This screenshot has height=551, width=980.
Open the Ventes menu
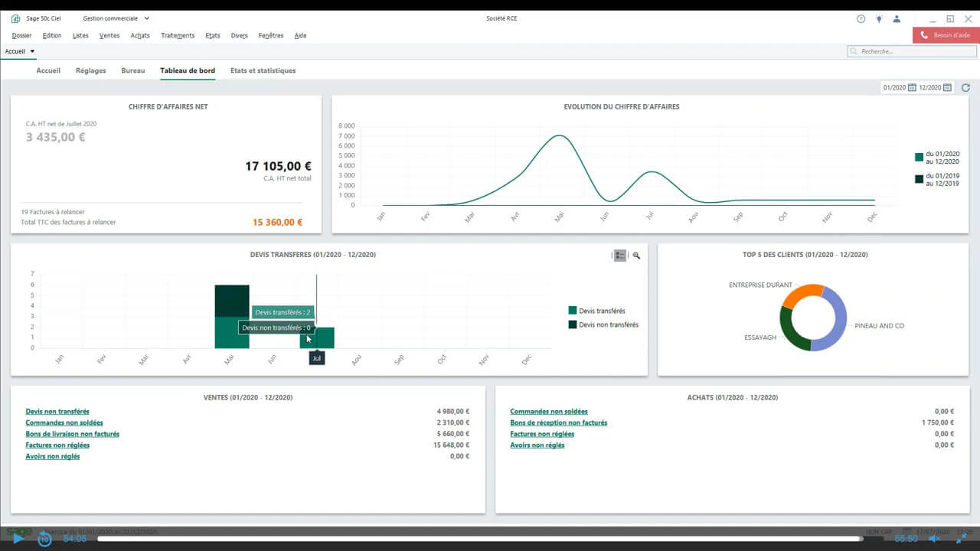click(x=109, y=35)
